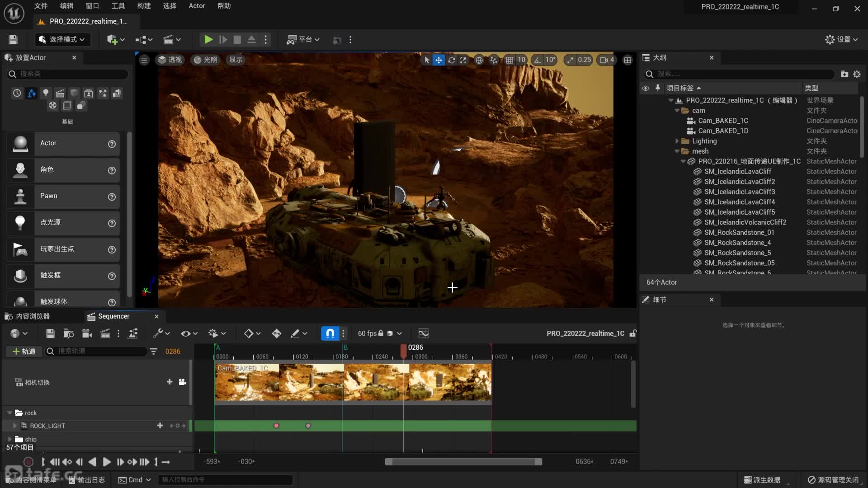Open 平台 platforms dropdown
Viewport: 868px width, 488px height.
pos(303,40)
